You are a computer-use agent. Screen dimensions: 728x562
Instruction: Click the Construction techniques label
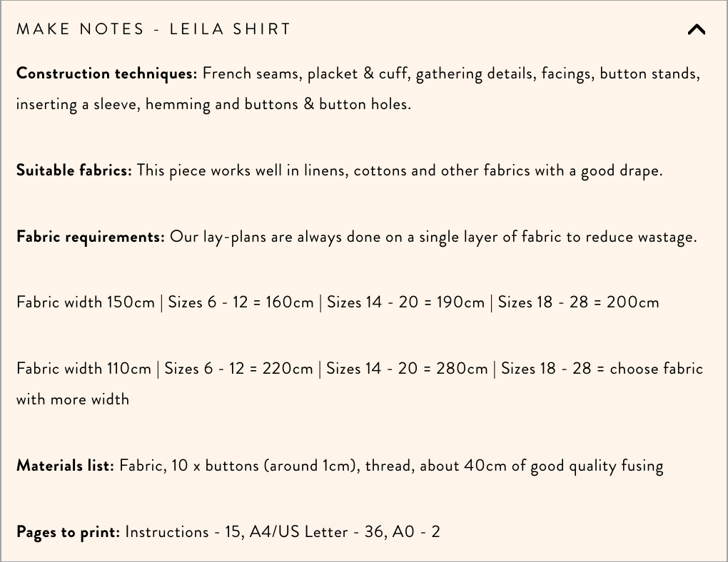click(x=105, y=73)
